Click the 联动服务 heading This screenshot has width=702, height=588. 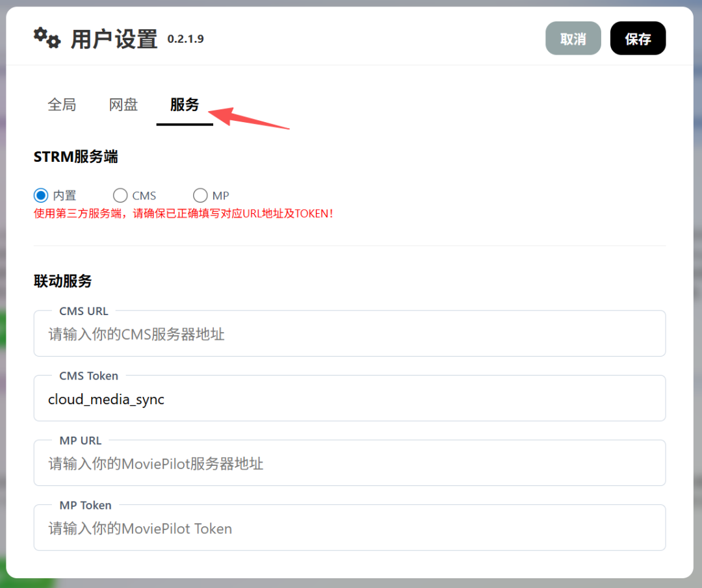point(62,281)
